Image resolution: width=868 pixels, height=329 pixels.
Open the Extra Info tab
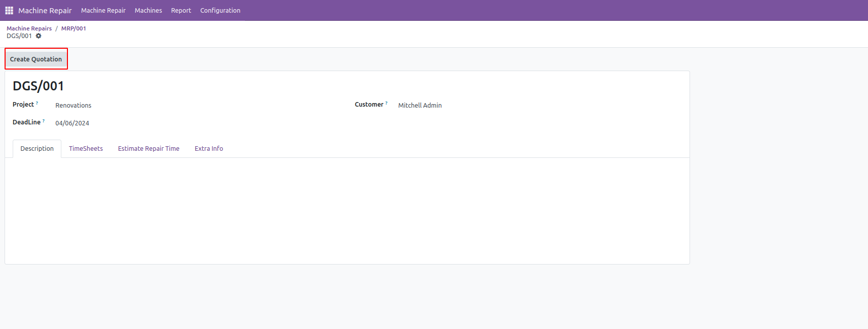click(209, 149)
